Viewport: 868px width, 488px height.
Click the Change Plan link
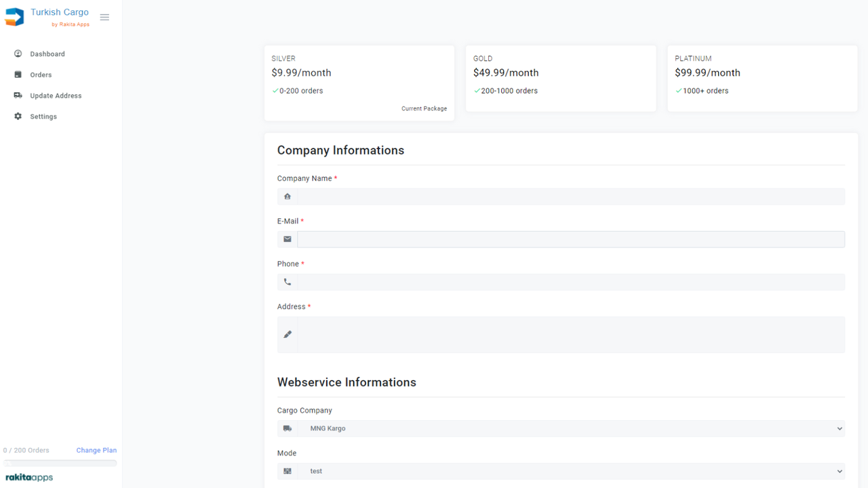(96, 450)
